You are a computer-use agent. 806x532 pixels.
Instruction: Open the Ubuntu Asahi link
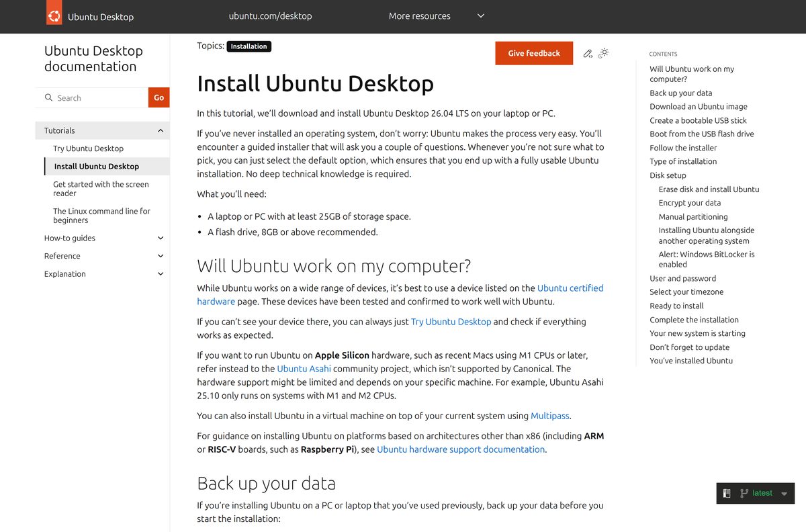pos(304,369)
